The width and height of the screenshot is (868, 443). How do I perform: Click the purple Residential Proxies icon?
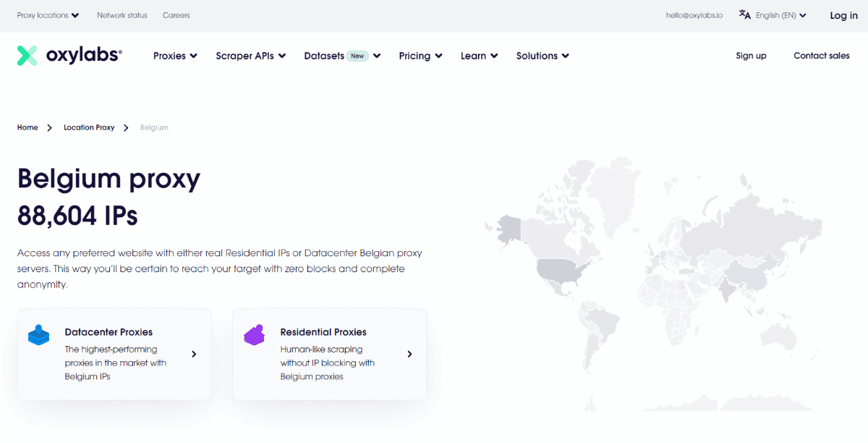click(255, 335)
